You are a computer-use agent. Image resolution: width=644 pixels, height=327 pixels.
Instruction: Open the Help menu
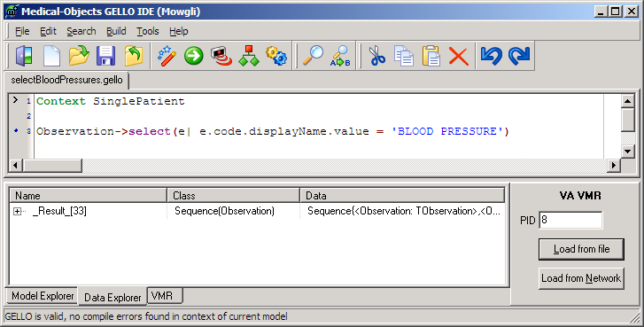[179, 31]
